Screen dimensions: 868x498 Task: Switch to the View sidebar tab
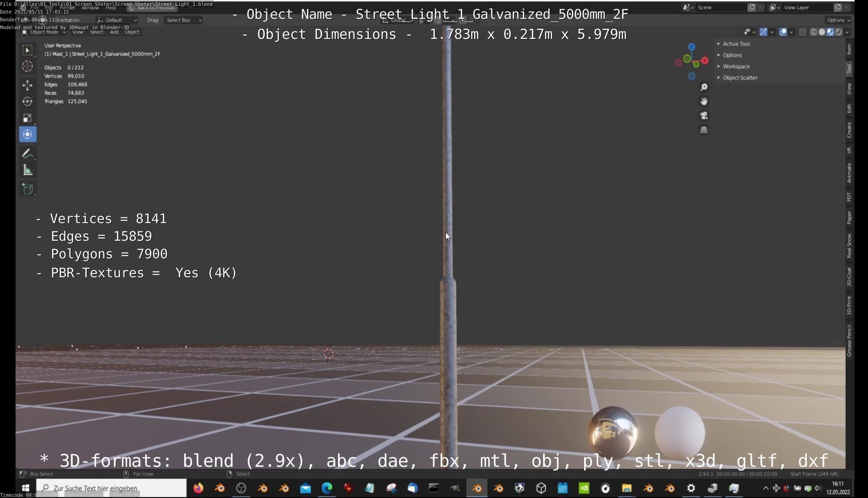pyautogui.click(x=849, y=89)
